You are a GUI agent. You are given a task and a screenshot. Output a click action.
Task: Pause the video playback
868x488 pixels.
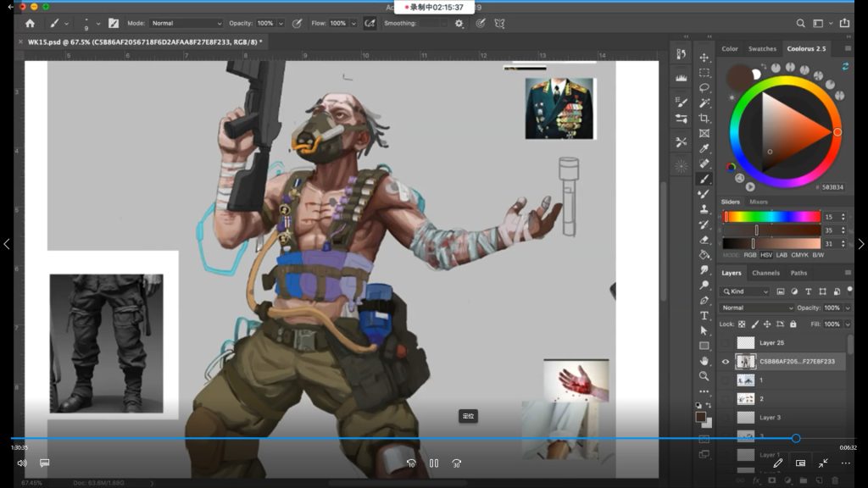pos(434,463)
